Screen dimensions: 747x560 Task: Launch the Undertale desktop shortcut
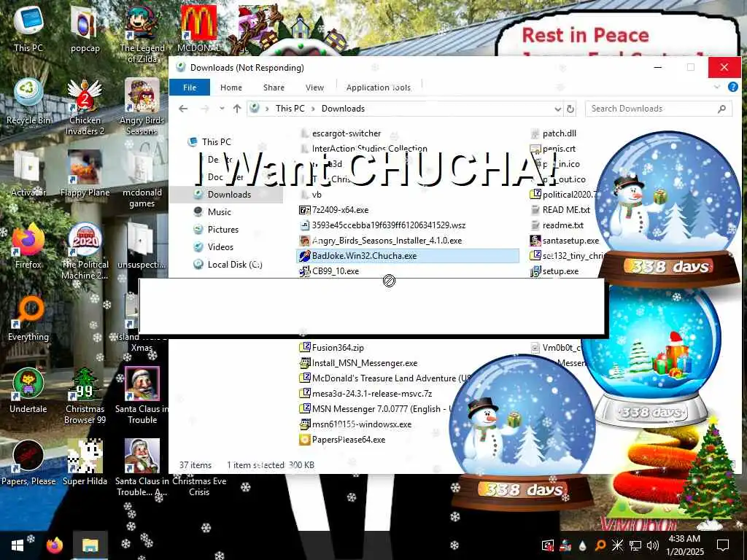[x=28, y=391]
